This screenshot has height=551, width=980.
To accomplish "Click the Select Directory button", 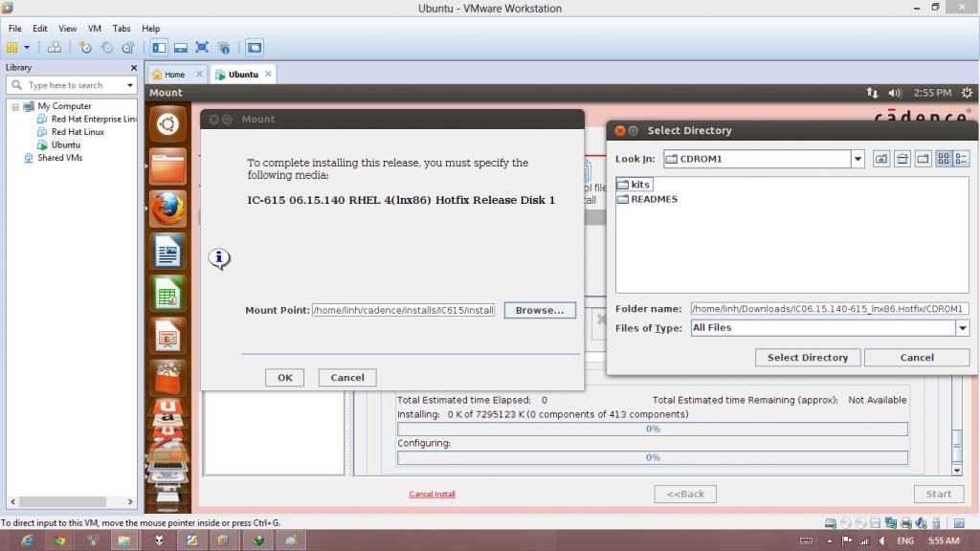I will [808, 358].
